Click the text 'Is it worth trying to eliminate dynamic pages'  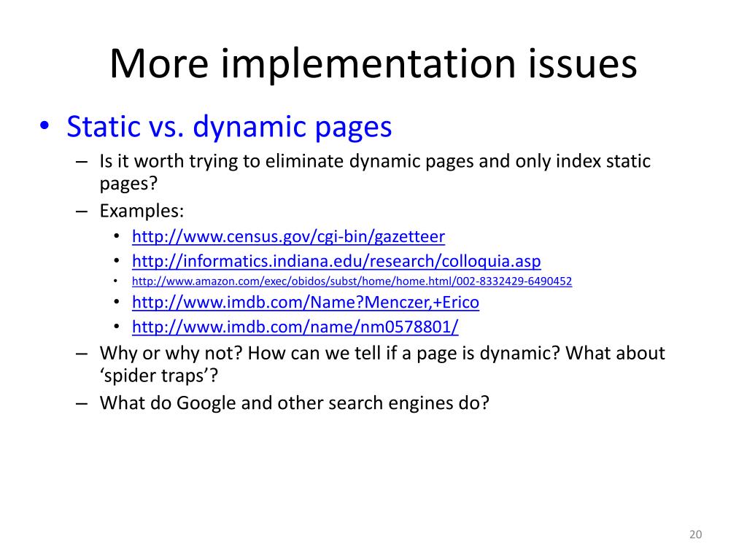287,161
